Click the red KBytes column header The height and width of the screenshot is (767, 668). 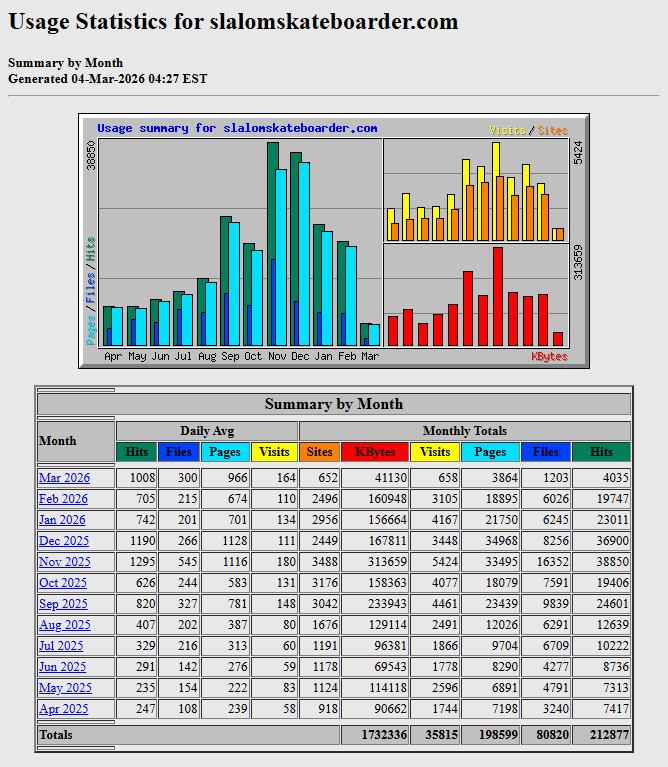click(x=375, y=452)
